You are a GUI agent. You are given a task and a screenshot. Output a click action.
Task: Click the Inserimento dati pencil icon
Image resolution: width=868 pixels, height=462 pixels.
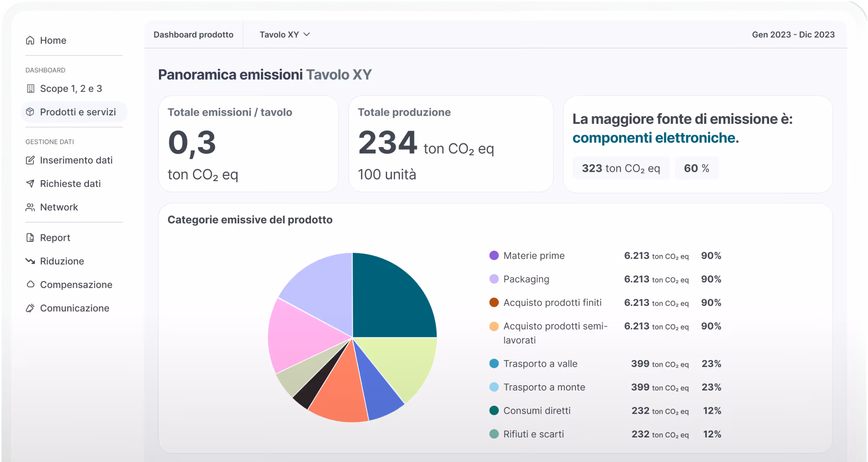(x=30, y=160)
